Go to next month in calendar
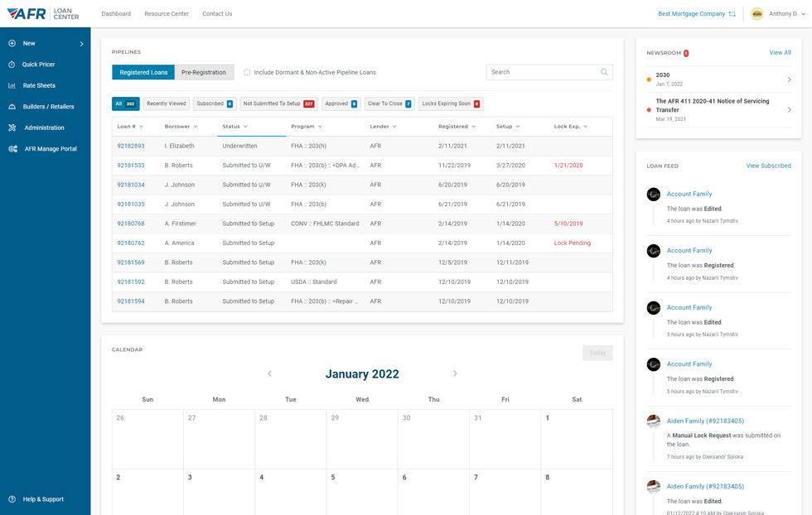Image resolution: width=812 pixels, height=515 pixels. pyautogui.click(x=455, y=373)
